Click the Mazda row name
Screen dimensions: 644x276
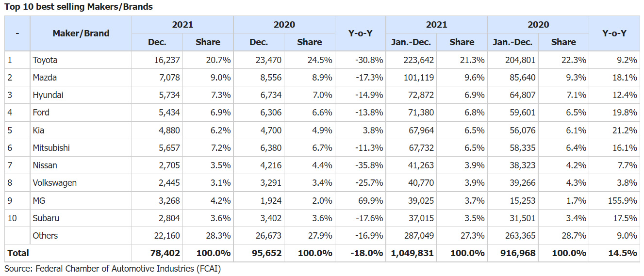pyautogui.click(x=44, y=78)
